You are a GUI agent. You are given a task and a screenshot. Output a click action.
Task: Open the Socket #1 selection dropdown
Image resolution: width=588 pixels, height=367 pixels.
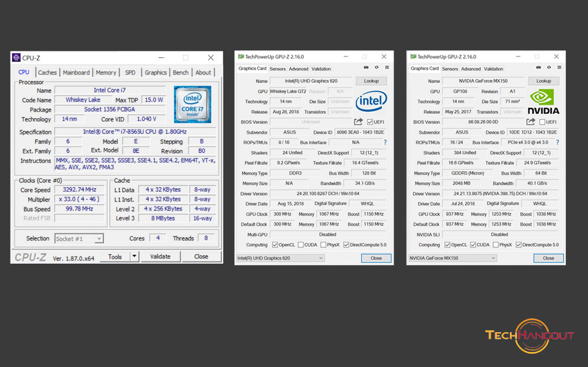coord(79,239)
